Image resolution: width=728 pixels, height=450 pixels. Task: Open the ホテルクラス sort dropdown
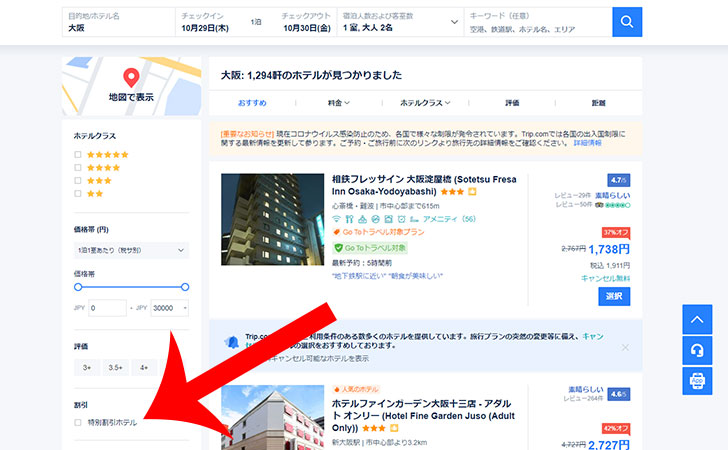tap(425, 103)
